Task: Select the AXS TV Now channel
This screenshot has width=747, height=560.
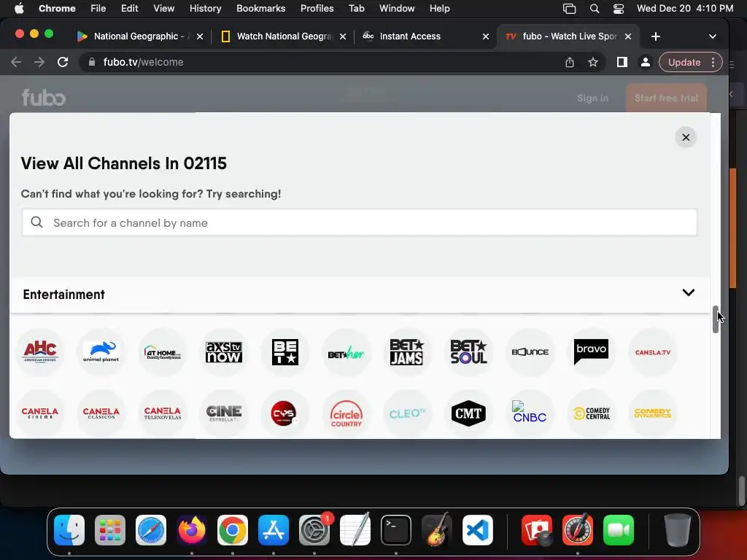Action: (x=224, y=352)
